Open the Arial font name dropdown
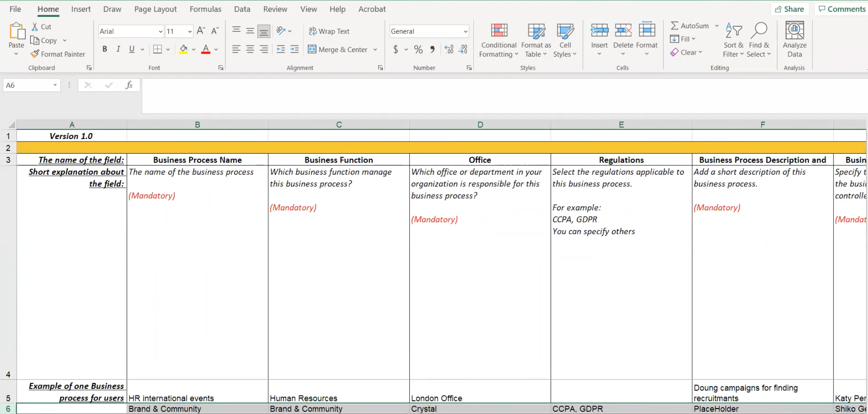The image size is (868, 414). [x=160, y=31]
